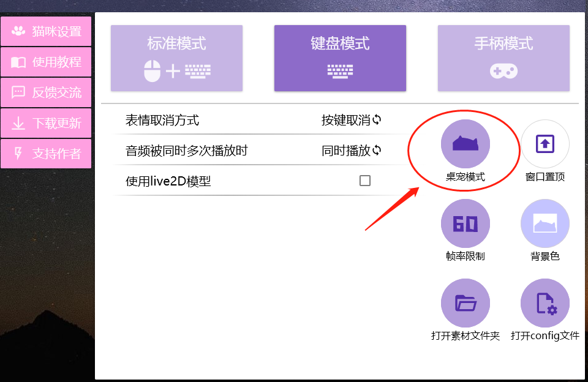Enter desktop pet mode via the cat icon

465,144
